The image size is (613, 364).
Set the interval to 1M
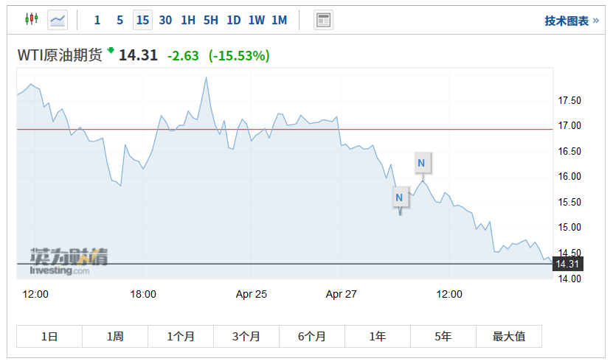pos(279,20)
